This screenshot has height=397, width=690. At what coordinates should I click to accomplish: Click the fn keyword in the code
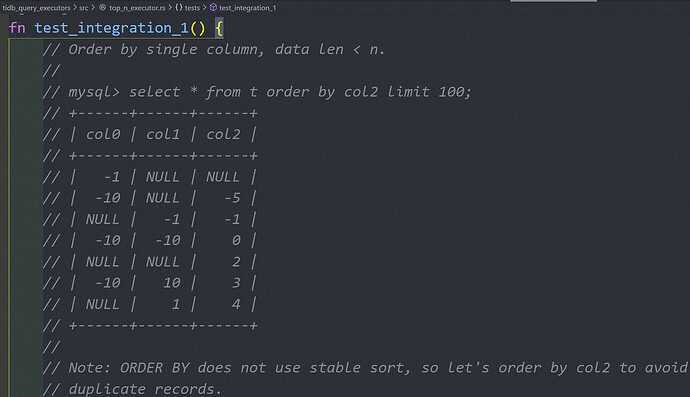coord(17,28)
